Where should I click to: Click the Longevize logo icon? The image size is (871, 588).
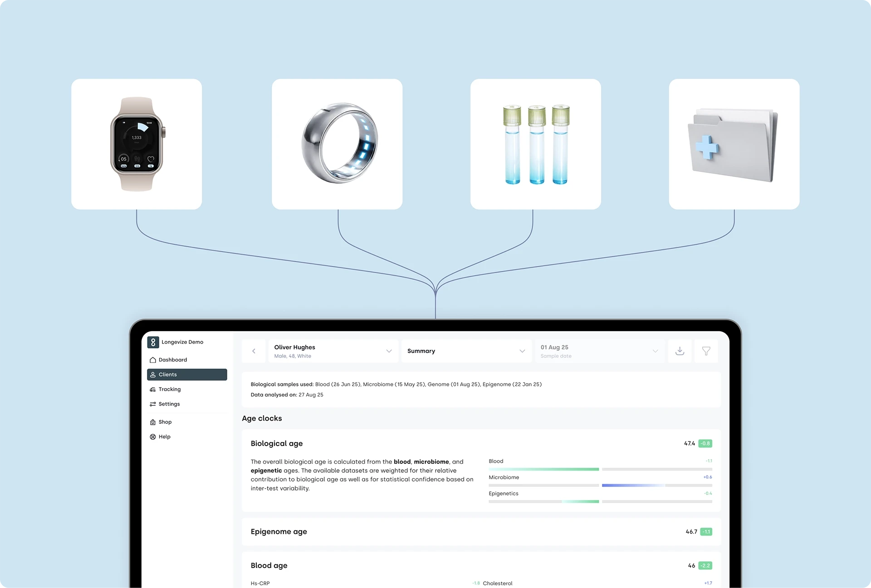point(153,342)
